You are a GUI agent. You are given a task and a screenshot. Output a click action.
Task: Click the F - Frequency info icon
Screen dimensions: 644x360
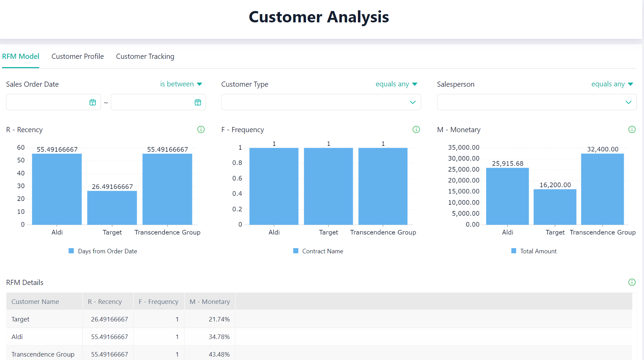pos(416,129)
